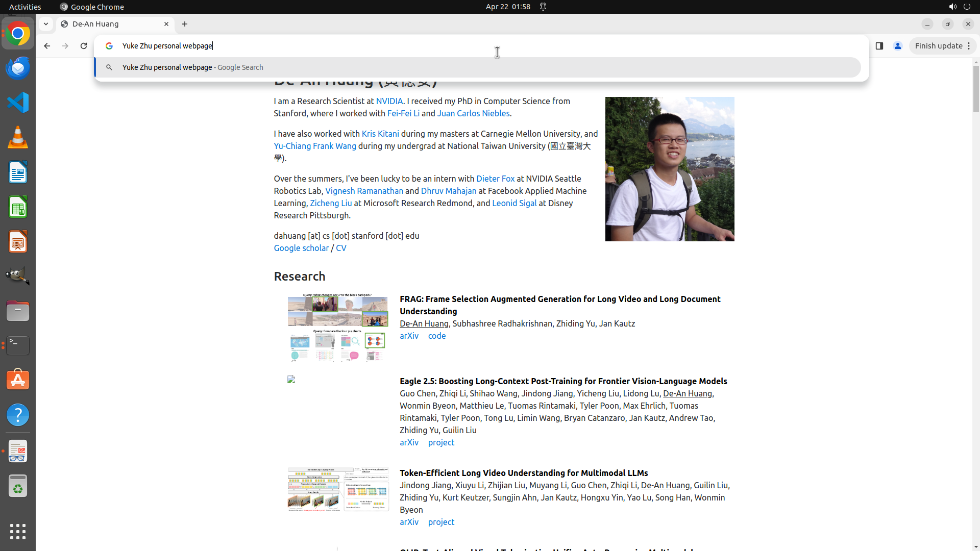Launch Visual Studio Code from dock
The height and width of the screenshot is (551, 980).
coord(18,103)
